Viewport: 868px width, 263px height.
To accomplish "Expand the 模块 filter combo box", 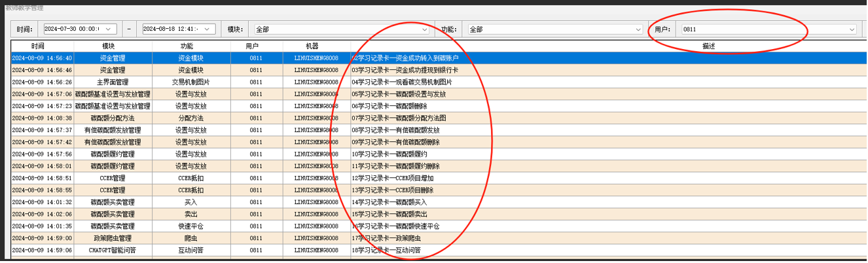I will pos(424,29).
